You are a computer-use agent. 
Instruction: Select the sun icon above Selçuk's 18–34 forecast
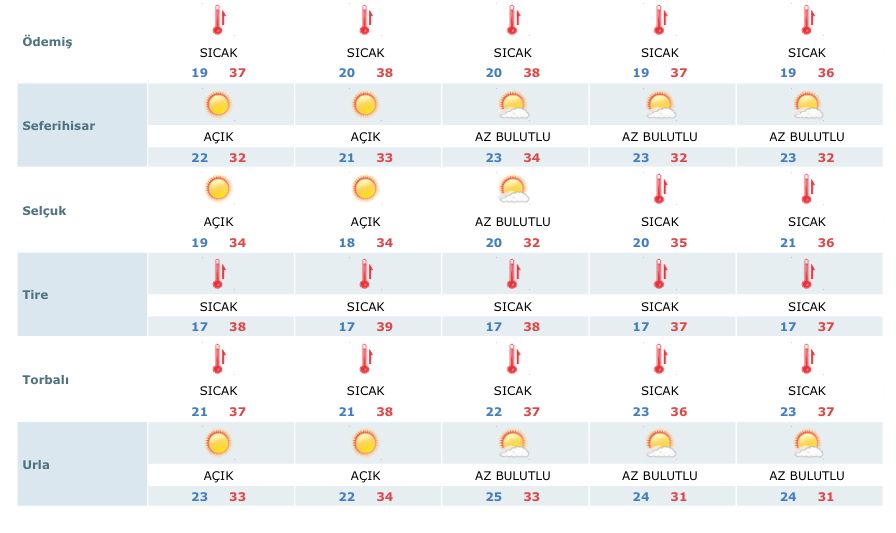tap(365, 188)
